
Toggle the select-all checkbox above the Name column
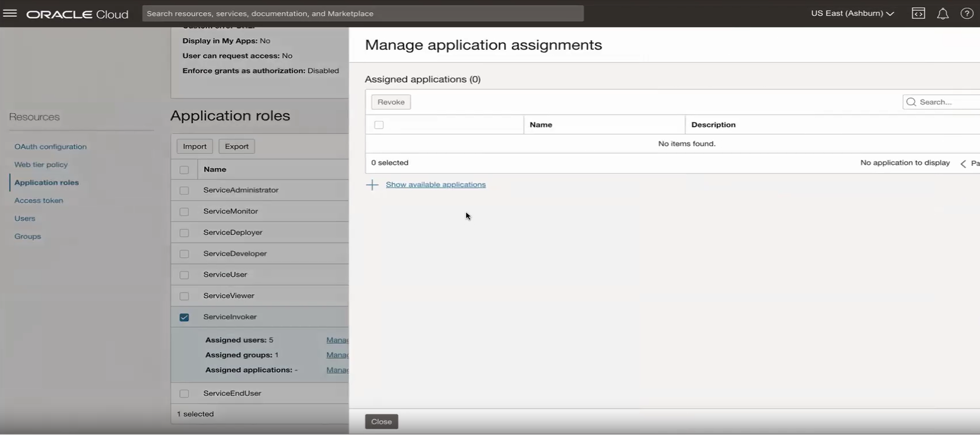(379, 124)
